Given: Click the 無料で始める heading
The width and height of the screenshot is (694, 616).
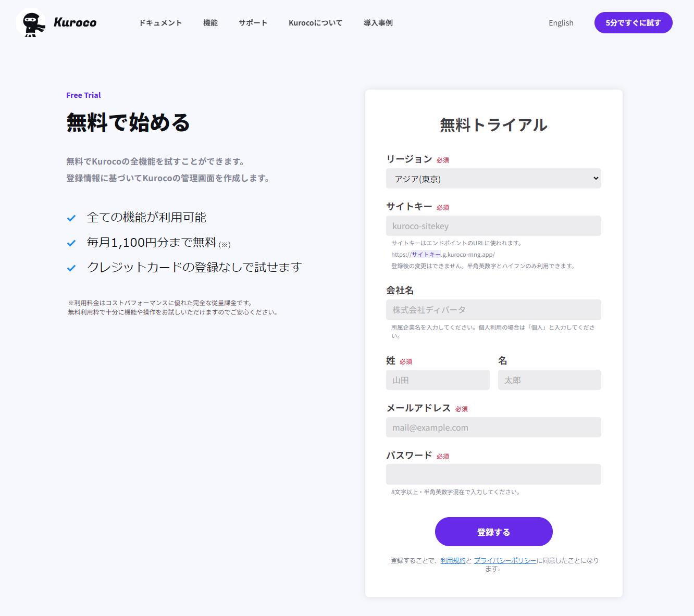Looking at the screenshot, I should click(x=128, y=123).
